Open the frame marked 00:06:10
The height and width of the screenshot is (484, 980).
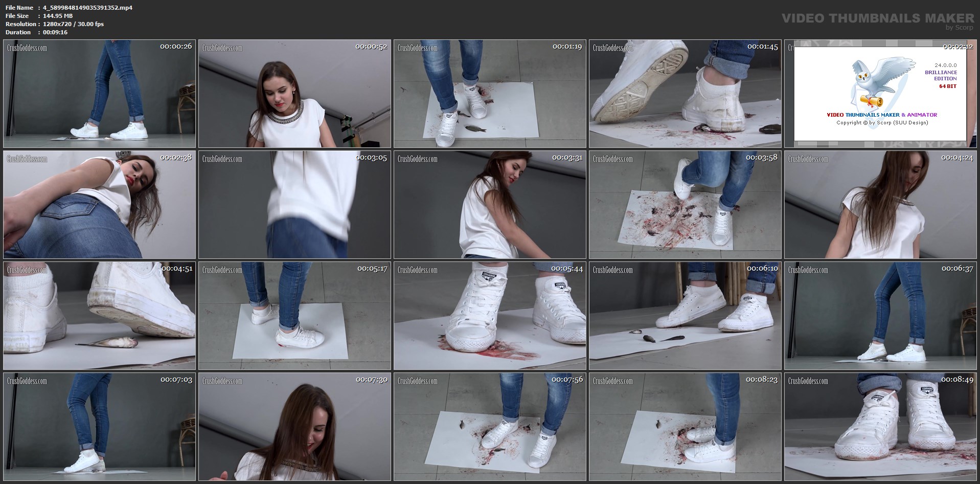coord(685,316)
